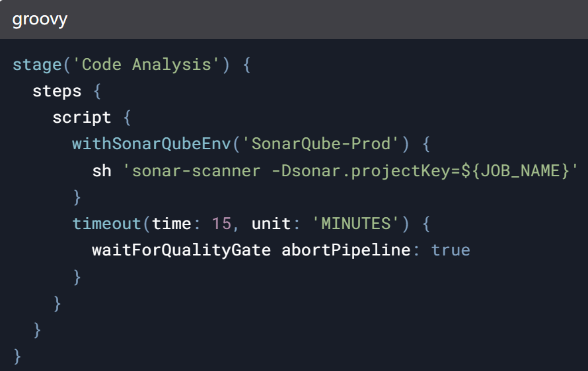
Task: Click the time parameter name
Action: 172,224
